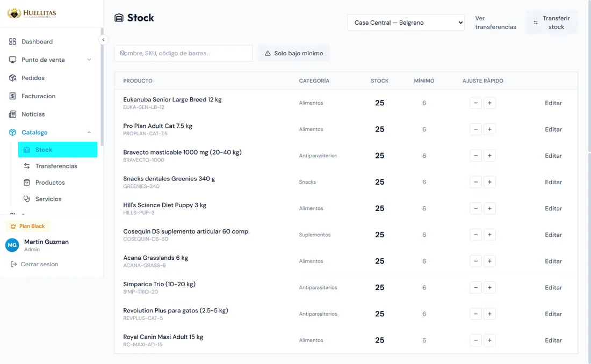
Task: Click the MG user avatar
Action: click(x=12, y=245)
